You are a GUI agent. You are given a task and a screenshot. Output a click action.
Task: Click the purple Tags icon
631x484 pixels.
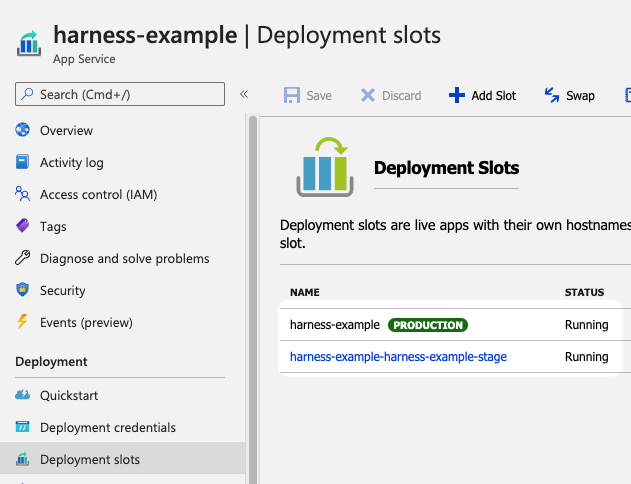pyautogui.click(x=23, y=226)
